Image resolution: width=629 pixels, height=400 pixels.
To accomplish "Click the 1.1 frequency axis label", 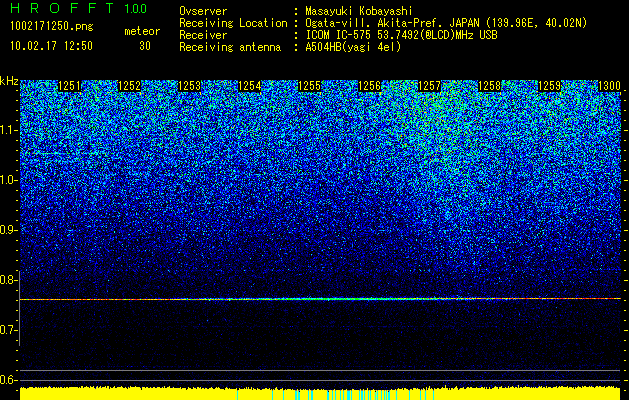I will (x=7, y=130).
